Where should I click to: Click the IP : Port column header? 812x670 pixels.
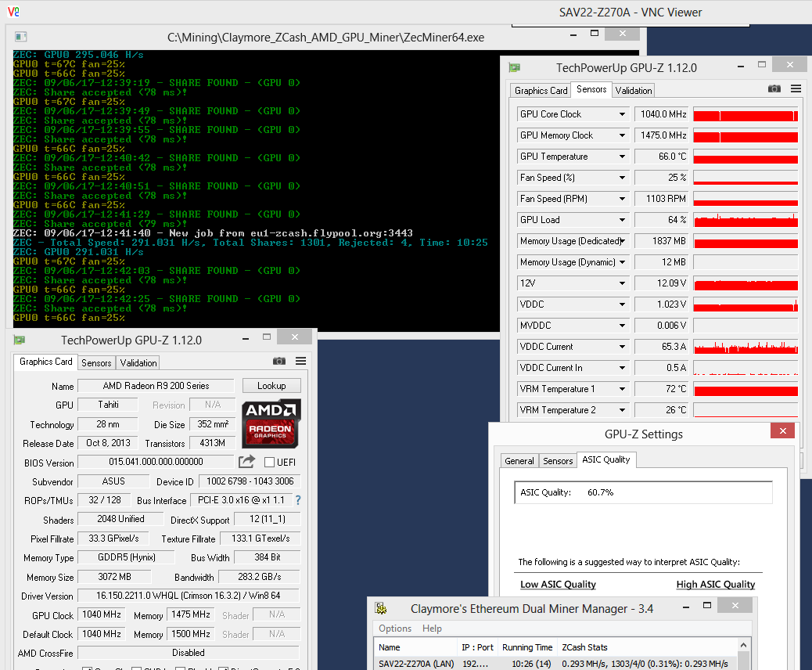tap(478, 647)
